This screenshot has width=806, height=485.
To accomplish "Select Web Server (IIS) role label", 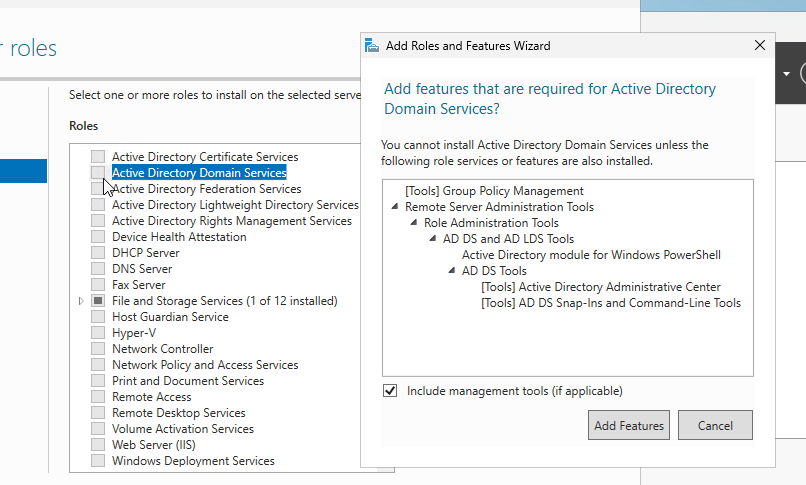I will [x=154, y=444].
